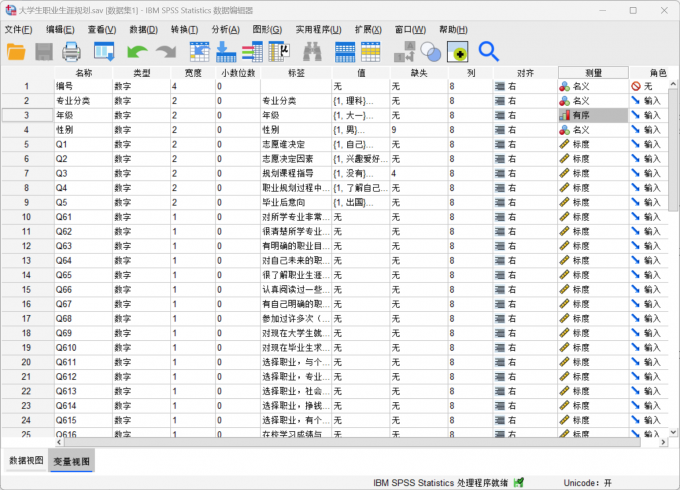Image resolution: width=680 pixels, height=490 pixels.
Task: Click the 测量 column header
Action: point(593,73)
